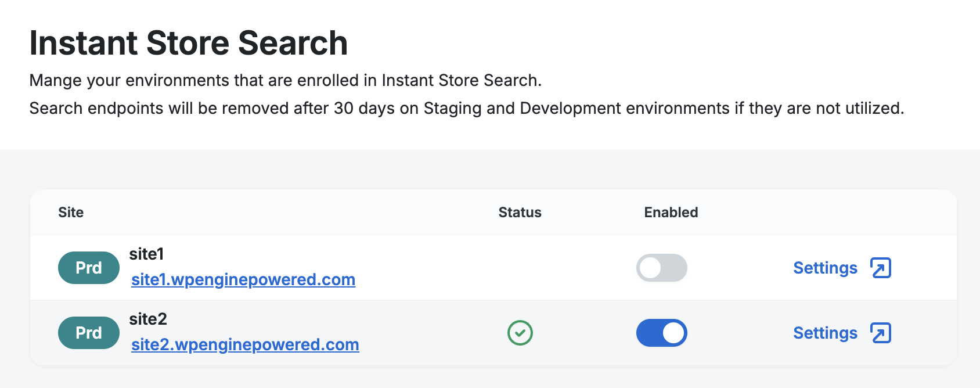Viewport: 980px width, 388px height.
Task: Select the Prd environment badge for site2
Action: pyautogui.click(x=88, y=333)
